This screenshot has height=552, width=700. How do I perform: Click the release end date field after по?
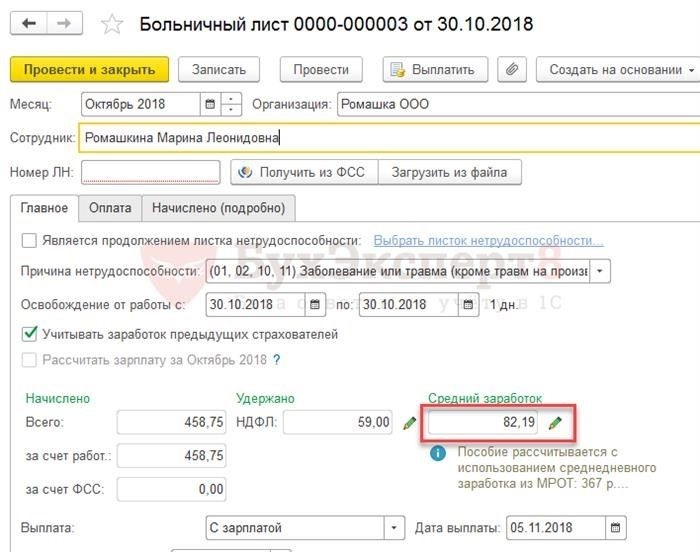(x=408, y=305)
